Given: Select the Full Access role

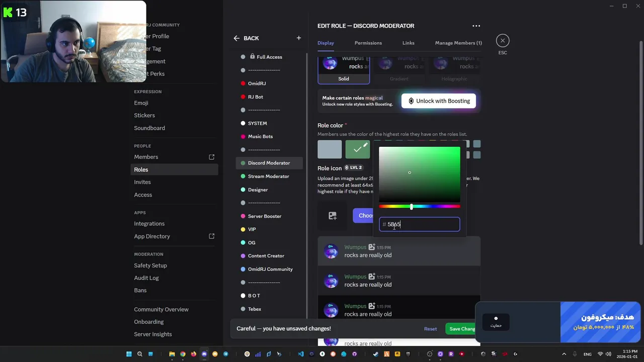Looking at the screenshot, I should click(269, 57).
